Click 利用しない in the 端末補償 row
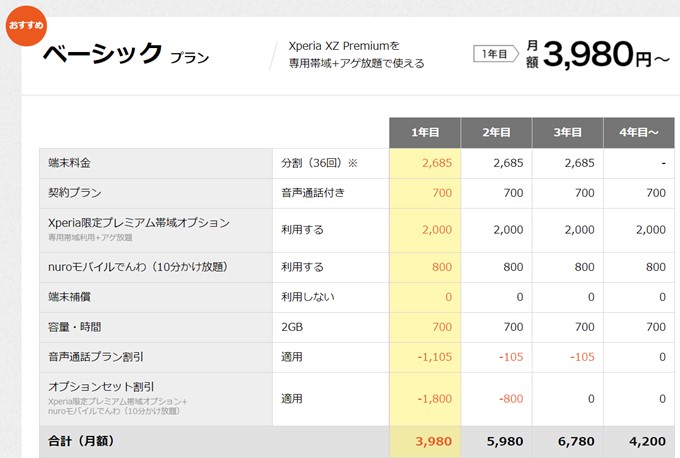This screenshot has height=458, width=680. 308,297
